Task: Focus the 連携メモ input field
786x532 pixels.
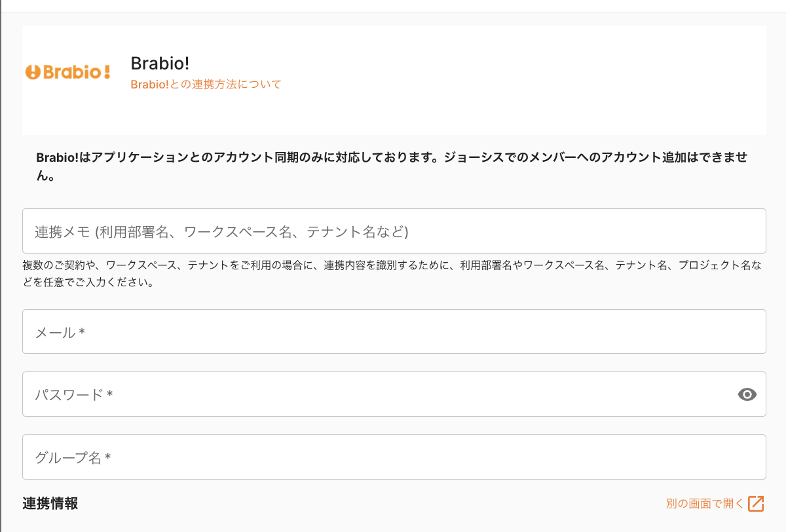Action: 393,231
